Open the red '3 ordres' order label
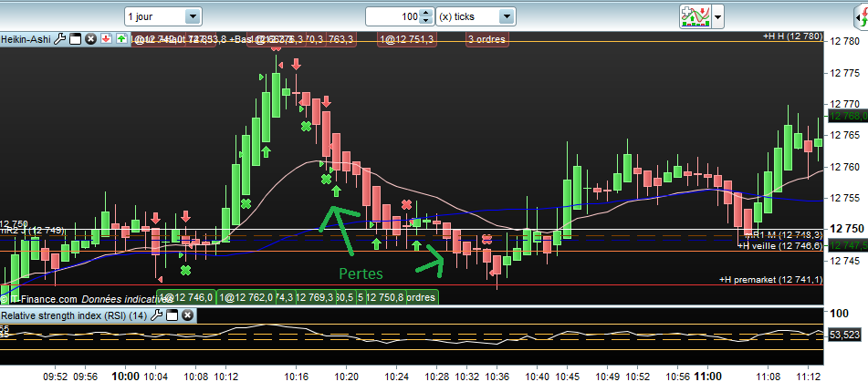The height and width of the screenshot is (382, 868). pyautogui.click(x=487, y=39)
